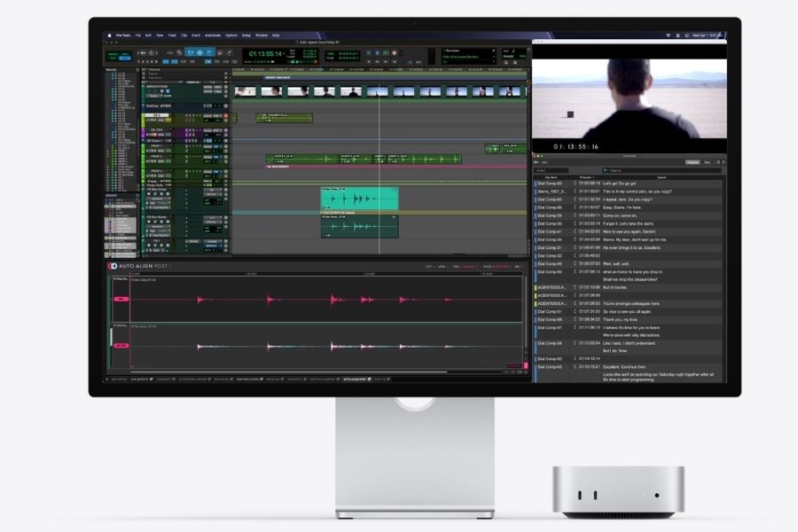Viewport: 798px width, 532px height.
Task: Click the main counter timecode 01:13:55:14
Action: pos(264,53)
